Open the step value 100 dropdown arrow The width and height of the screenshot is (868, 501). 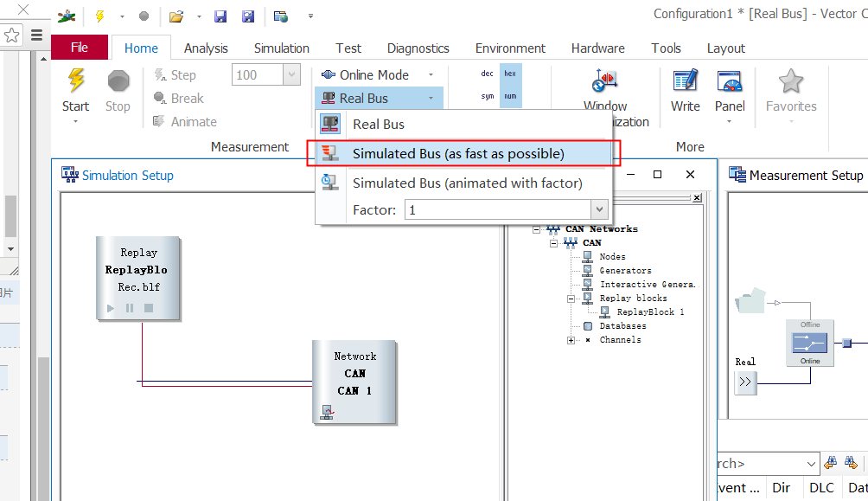[x=291, y=74]
